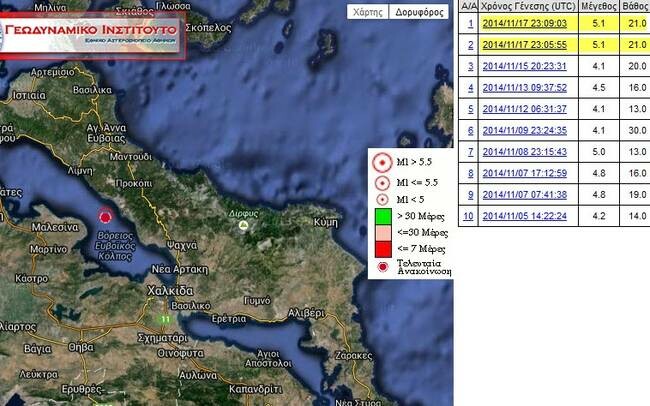Switch map to Χάρτης view

point(367,12)
